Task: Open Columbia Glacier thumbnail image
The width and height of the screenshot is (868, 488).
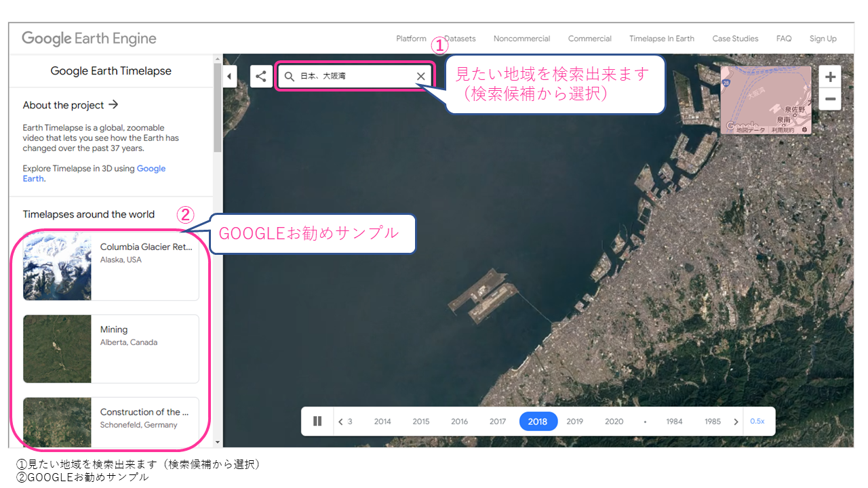Action: coord(57,266)
